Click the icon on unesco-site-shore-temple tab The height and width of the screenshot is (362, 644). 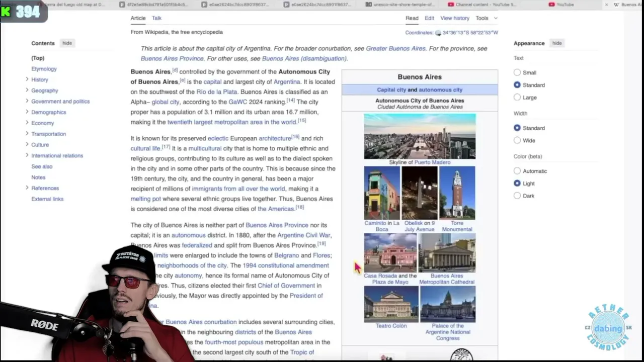[369, 5]
